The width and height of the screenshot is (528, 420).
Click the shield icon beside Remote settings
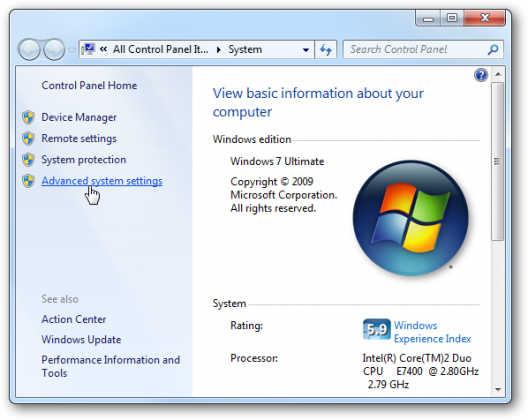pyautogui.click(x=29, y=139)
